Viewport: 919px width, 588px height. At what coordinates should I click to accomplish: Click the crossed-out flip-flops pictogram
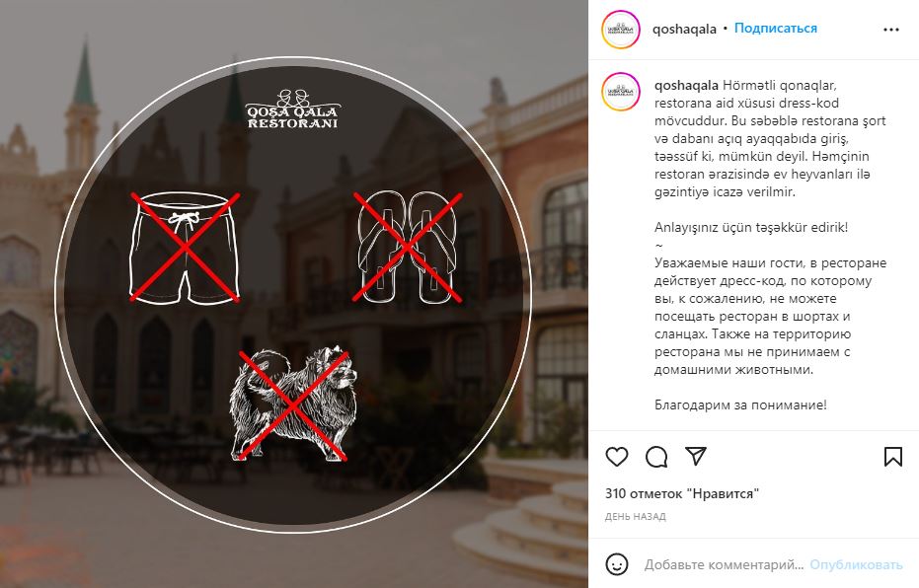pyautogui.click(x=407, y=248)
